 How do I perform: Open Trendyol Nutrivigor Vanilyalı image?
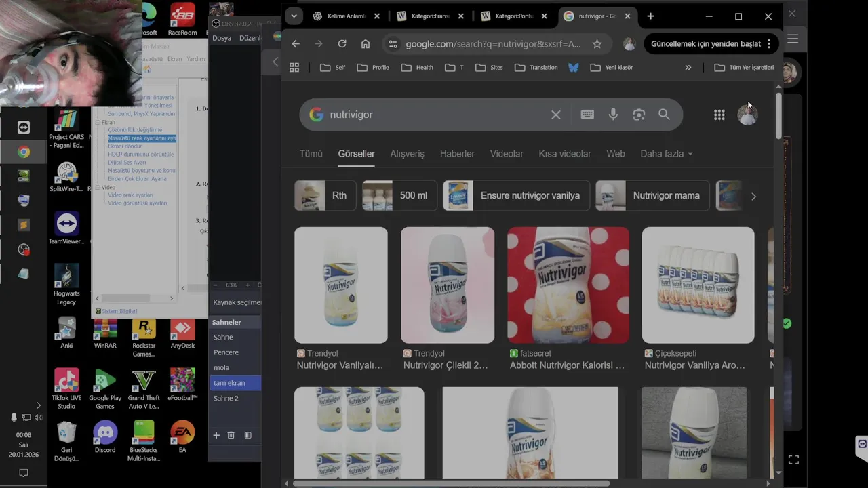[341, 285]
